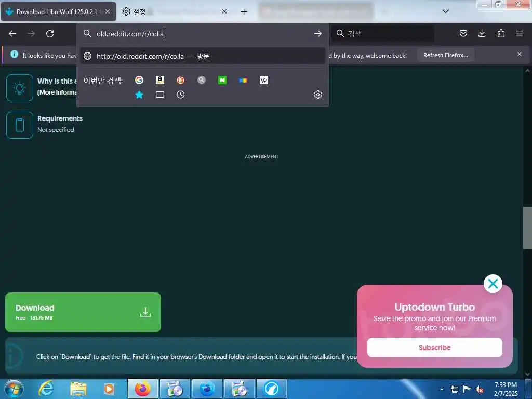The height and width of the screenshot is (399, 532).
Task: Go back to the previous page
Action: point(12,34)
